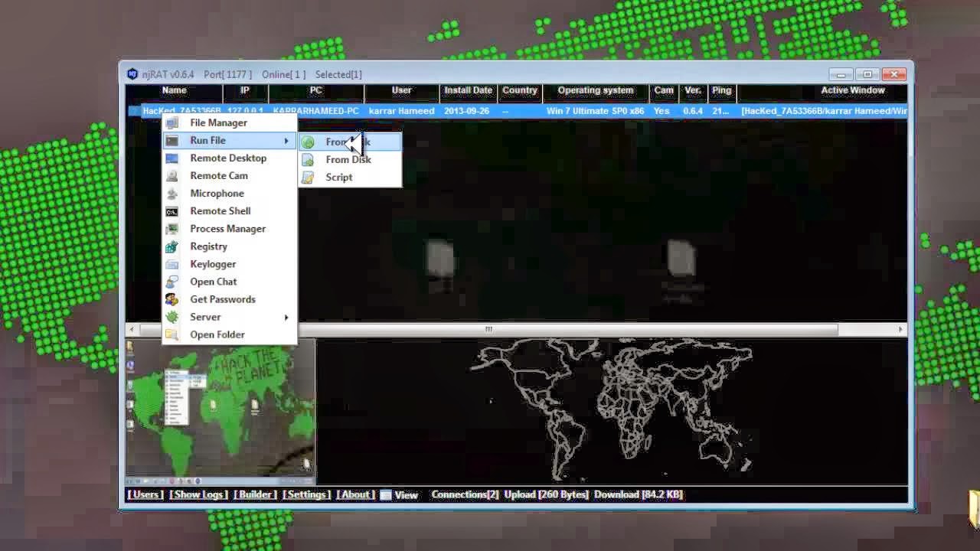Screen dimensions: 980x551
Task: Click the Microphone icon in the menu
Action: [x=172, y=194]
